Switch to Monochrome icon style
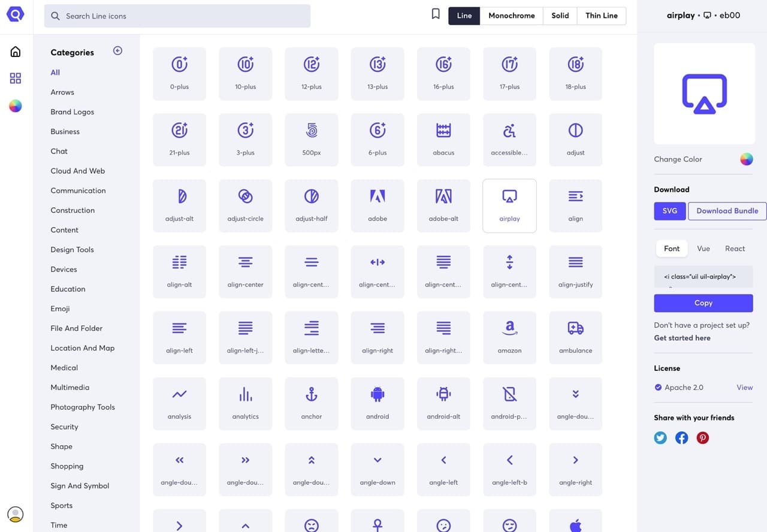The width and height of the screenshot is (767, 532). coord(512,16)
